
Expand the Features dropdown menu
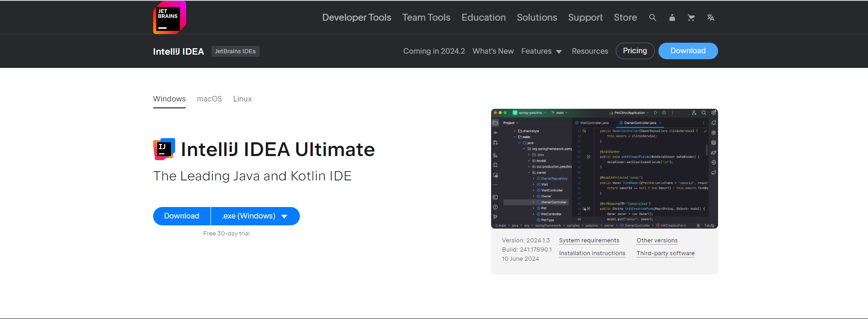tap(542, 51)
